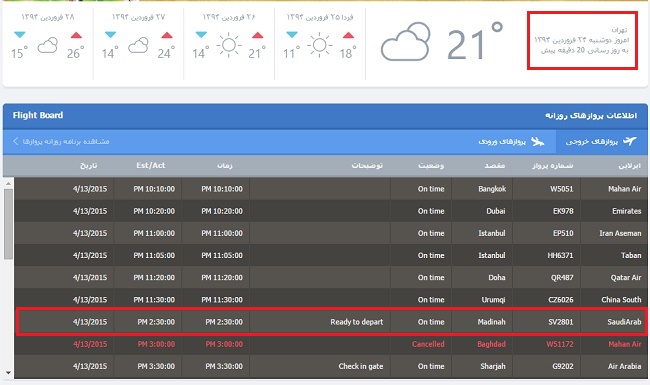Image resolution: width=650 pixels, height=385 pixels.
Task: Click the Flight Board title
Action: (x=38, y=115)
